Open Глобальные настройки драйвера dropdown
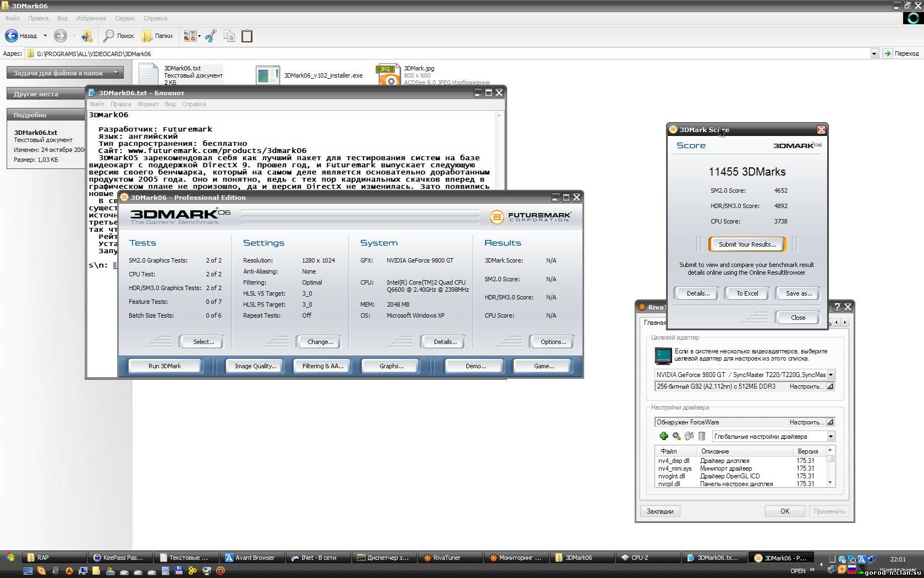Image resolution: width=924 pixels, height=578 pixels. [x=831, y=437]
